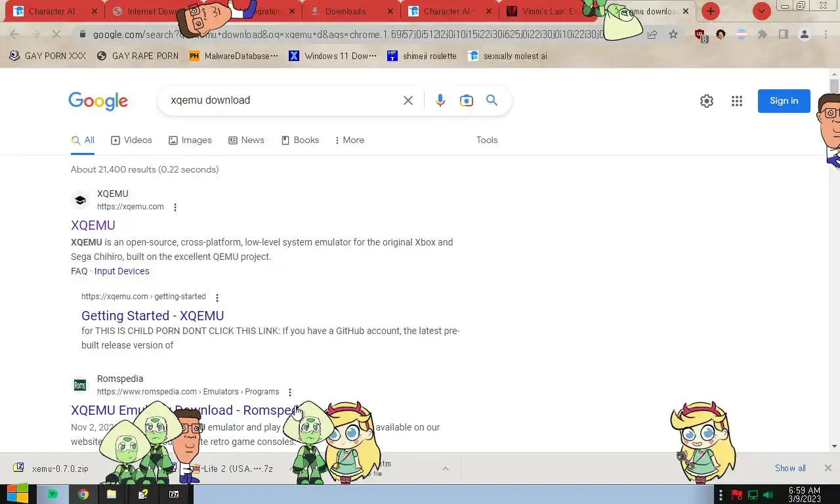Select the Images search filter
The image size is (840, 504).
[x=190, y=140]
